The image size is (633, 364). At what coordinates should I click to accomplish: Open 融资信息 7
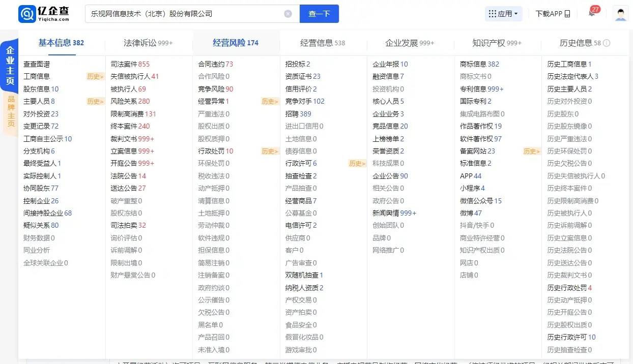(388, 76)
